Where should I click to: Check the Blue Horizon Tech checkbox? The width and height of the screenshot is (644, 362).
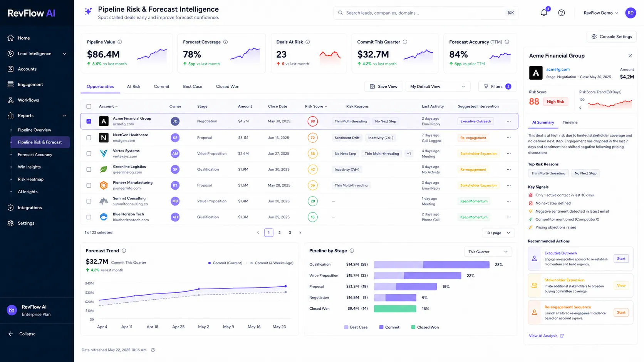[89, 217]
